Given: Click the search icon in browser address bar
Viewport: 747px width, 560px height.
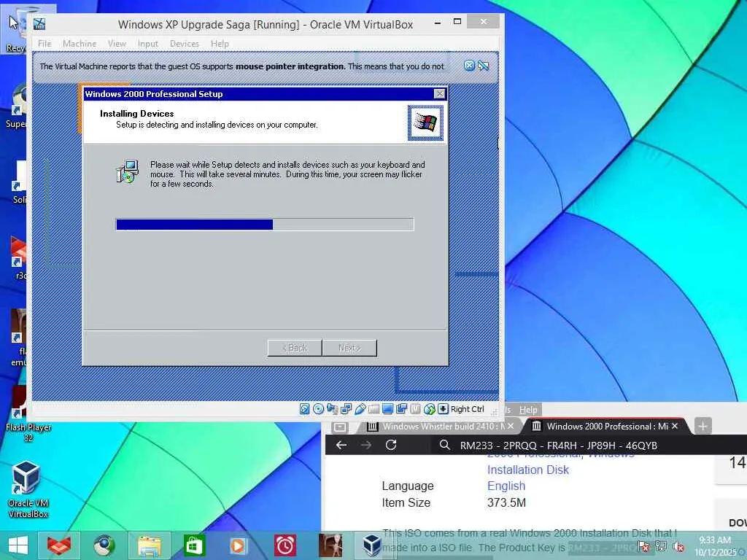Looking at the screenshot, I should pyautogui.click(x=444, y=445).
